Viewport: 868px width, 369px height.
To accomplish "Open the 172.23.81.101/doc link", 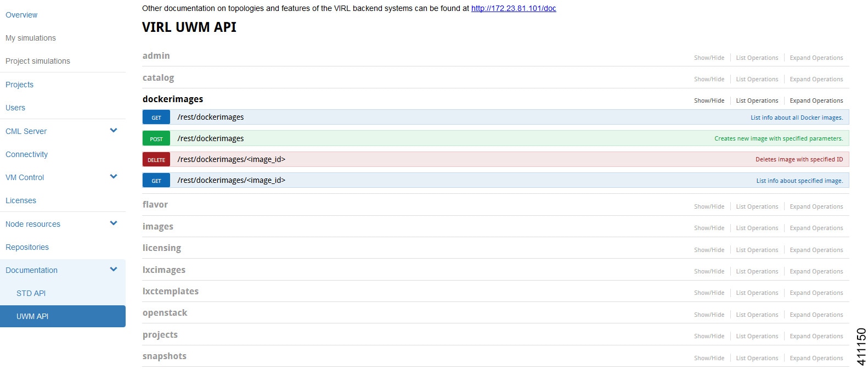I will tap(514, 8).
